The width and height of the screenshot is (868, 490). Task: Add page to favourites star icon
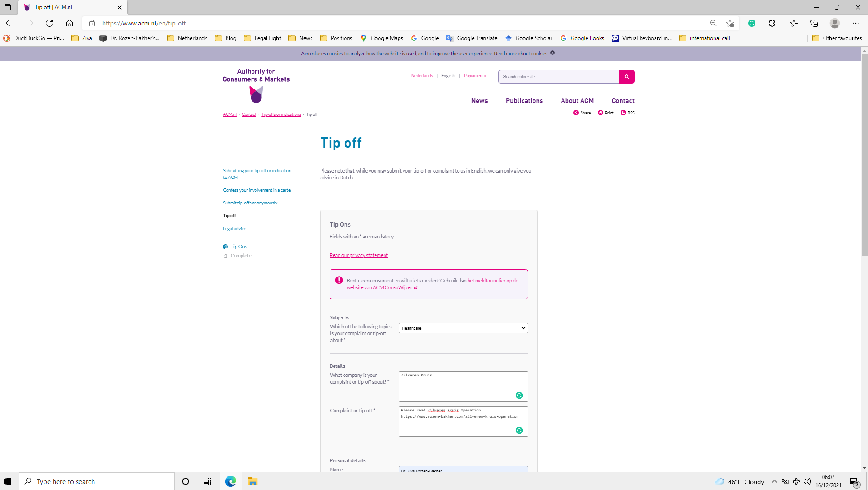coord(730,23)
